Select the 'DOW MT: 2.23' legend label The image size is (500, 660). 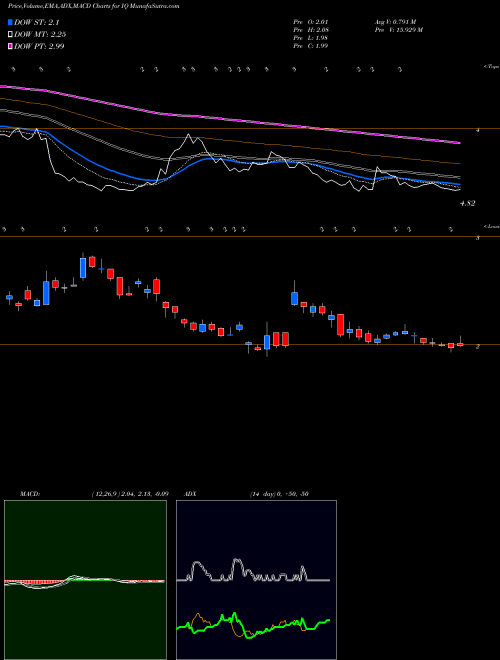coord(40,35)
